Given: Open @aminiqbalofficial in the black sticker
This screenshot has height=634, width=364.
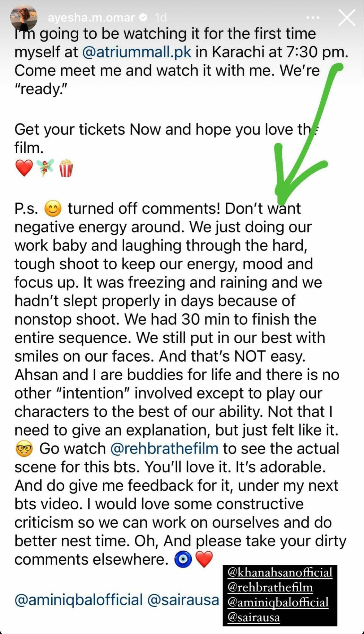Looking at the screenshot, I should click(x=278, y=602).
